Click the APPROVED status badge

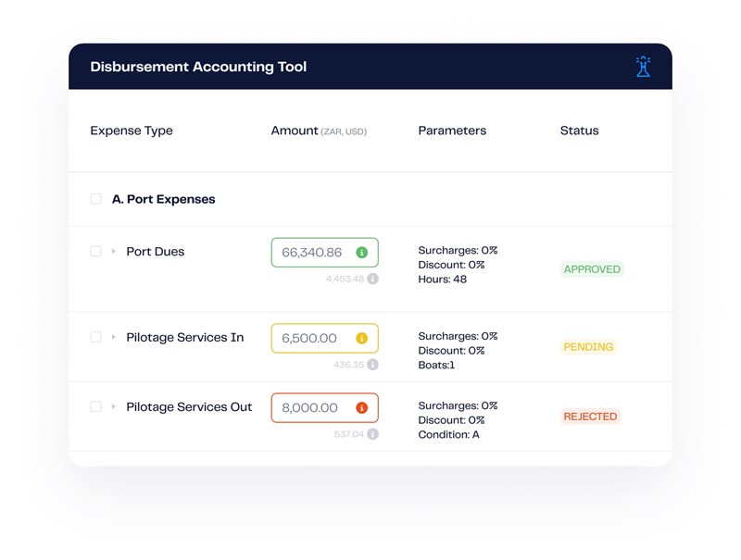[592, 269]
